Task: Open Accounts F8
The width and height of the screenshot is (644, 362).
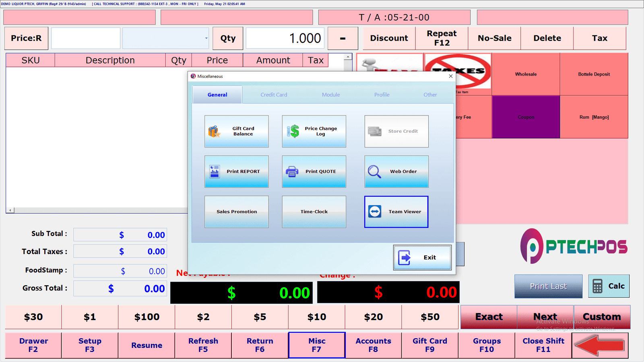Action: click(x=374, y=345)
